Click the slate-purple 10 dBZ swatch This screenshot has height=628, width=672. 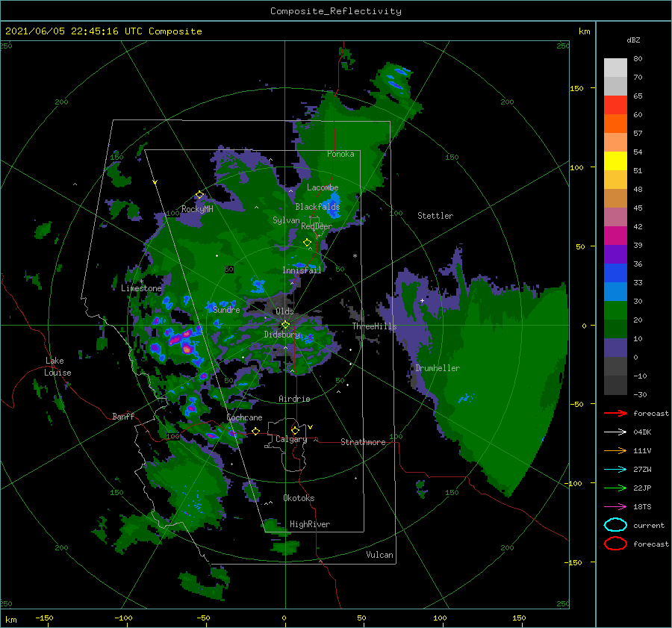615,347
